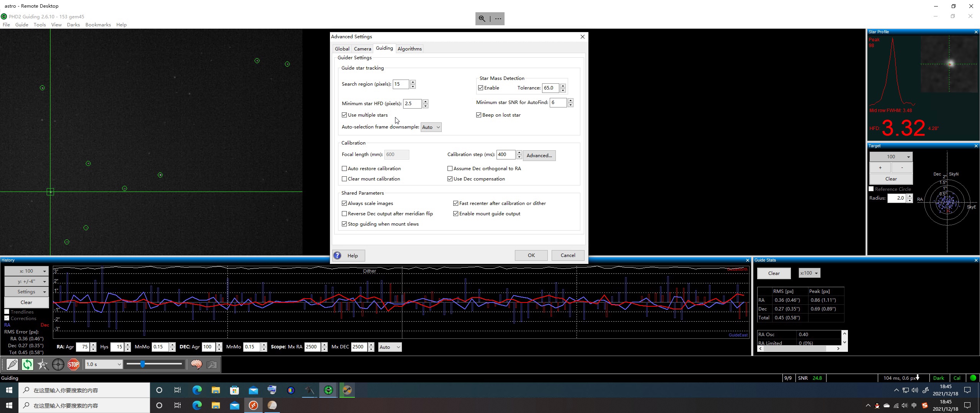Open the remote desktop ellipsis menu
The height and width of the screenshot is (413, 980).
coord(498,18)
